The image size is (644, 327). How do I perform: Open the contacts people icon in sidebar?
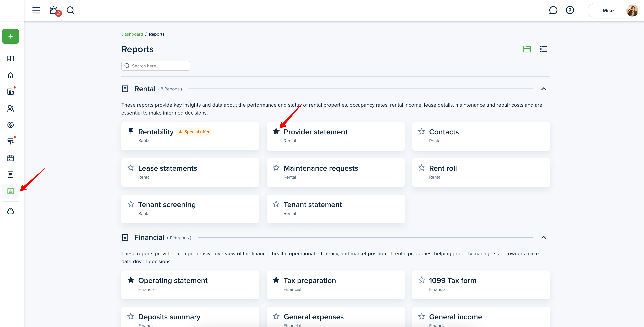click(11, 108)
